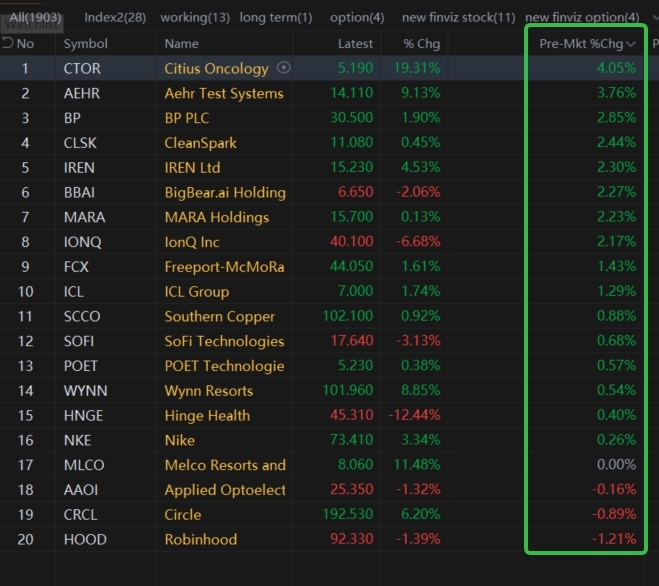This screenshot has width=659, height=586.
Task: Switch to the option(4) tab
Action: coord(357,17)
